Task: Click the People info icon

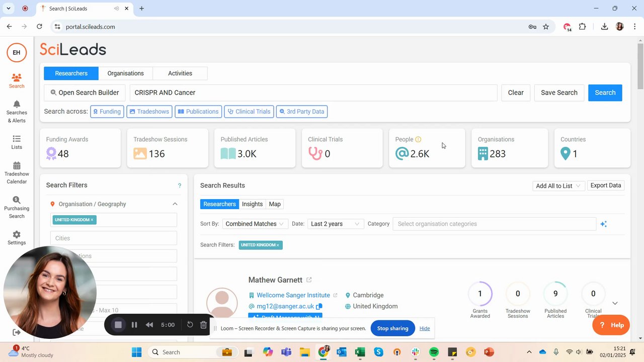Action: pyautogui.click(x=418, y=140)
